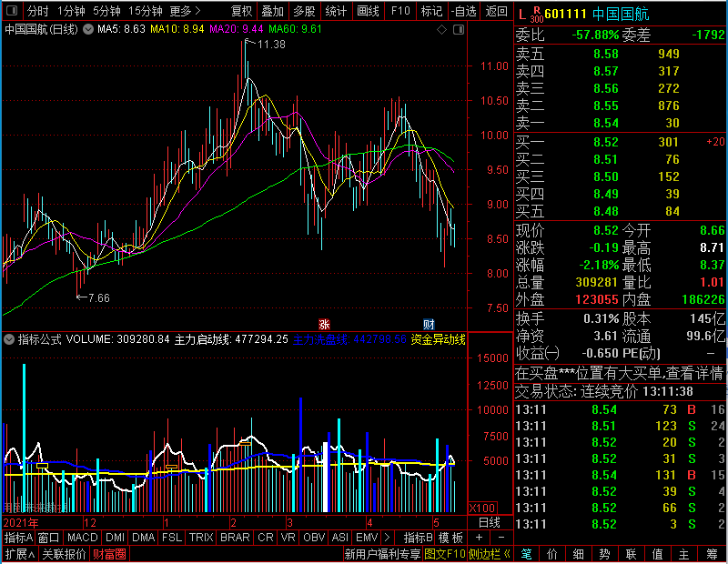Click the 返回 back button
This screenshot has height=564, width=728.
point(496,11)
